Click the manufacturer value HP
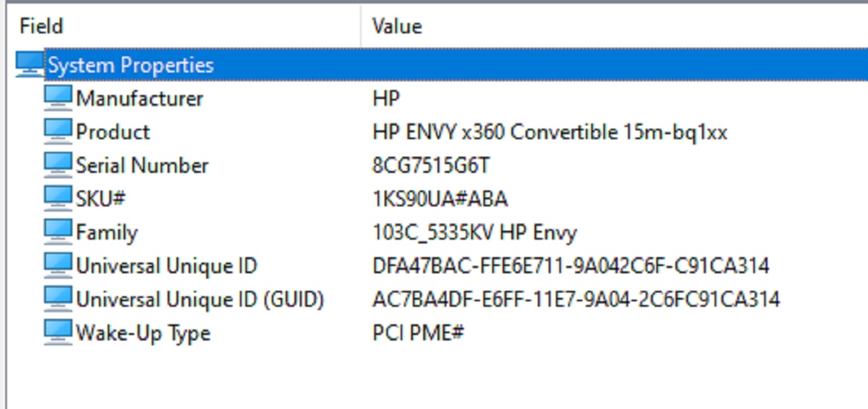Screen dimensions: 868x409 [x=386, y=98]
